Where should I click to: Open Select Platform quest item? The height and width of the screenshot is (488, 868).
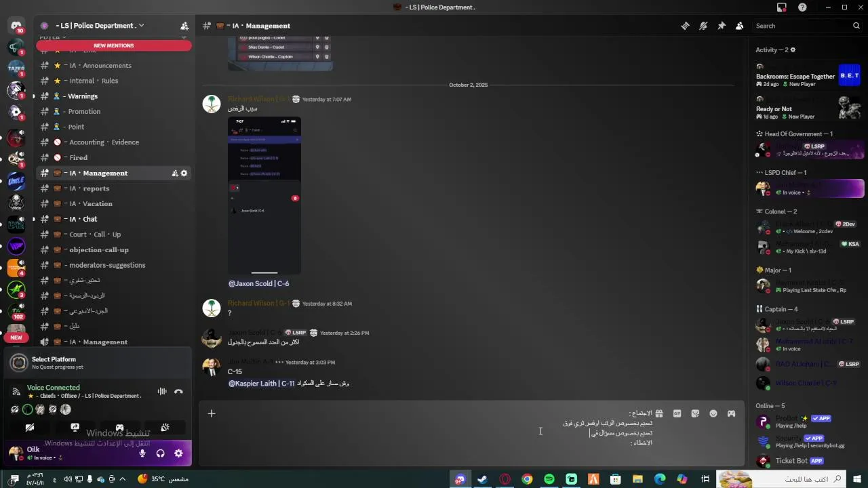(x=98, y=363)
